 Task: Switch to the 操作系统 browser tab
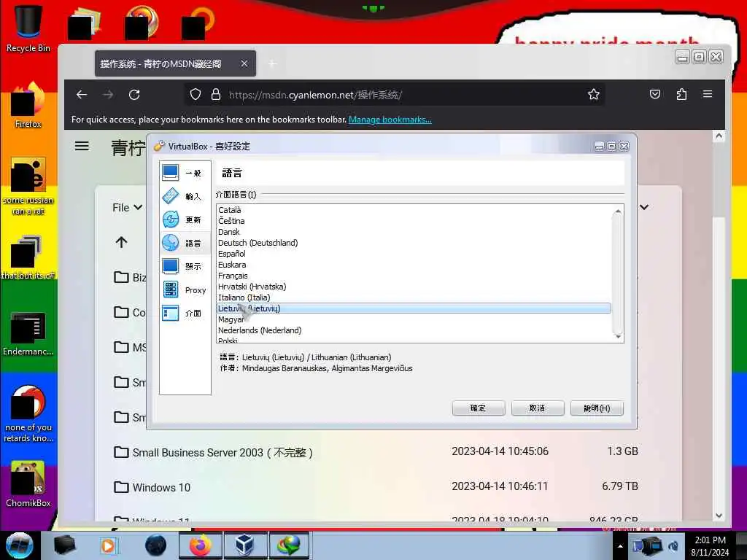pos(175,63)
